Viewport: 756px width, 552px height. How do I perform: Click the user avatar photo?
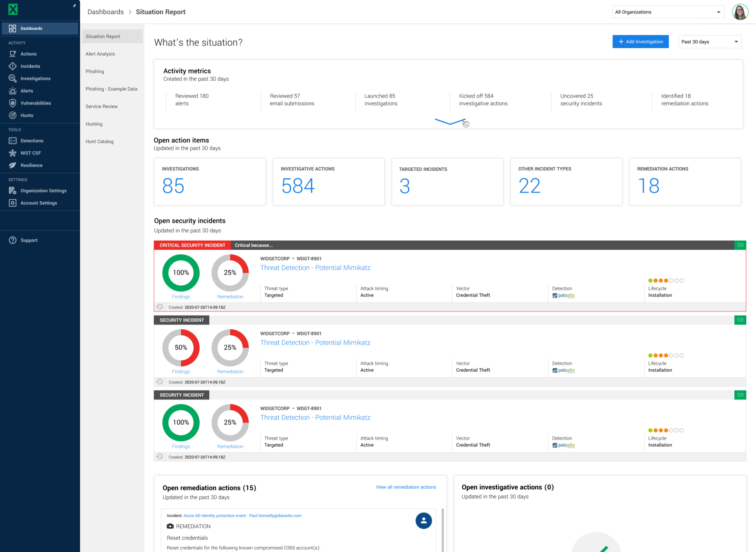coord(740,12)
